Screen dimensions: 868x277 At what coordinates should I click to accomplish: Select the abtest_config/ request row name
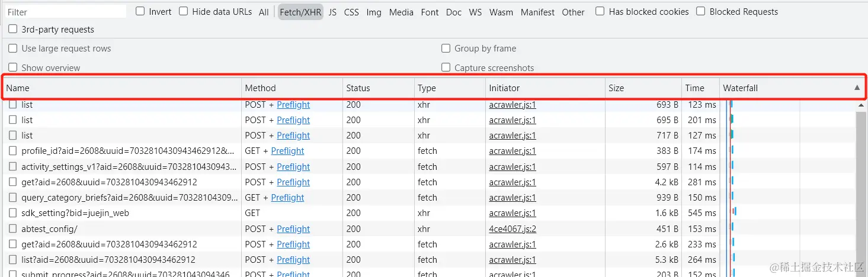click(49, 228)
